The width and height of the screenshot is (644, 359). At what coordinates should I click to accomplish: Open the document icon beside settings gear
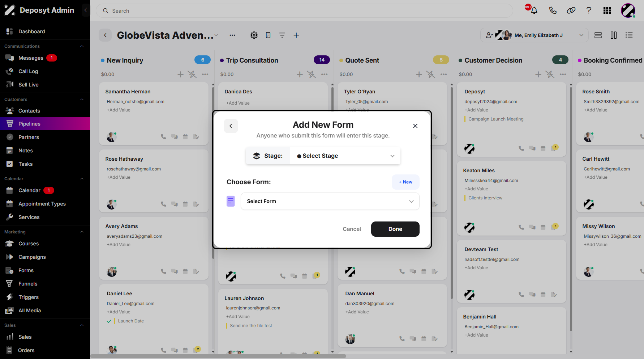(268, 35)
